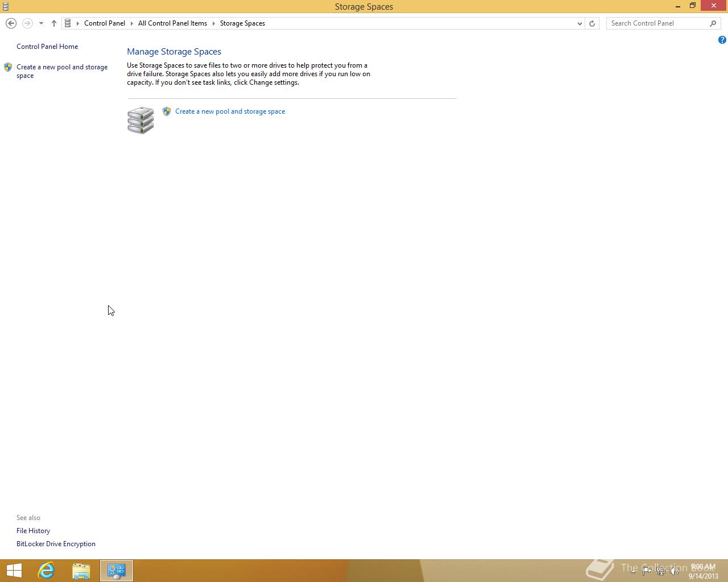Open Help via the blue question mark
This screenshot has width=728, height=582.
(722, 40)
